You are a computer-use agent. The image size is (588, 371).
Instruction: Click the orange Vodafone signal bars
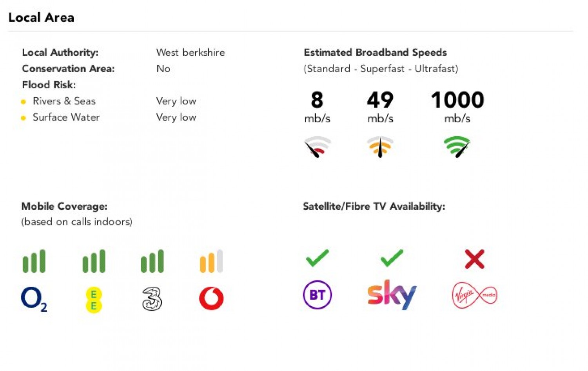[211, 261]
